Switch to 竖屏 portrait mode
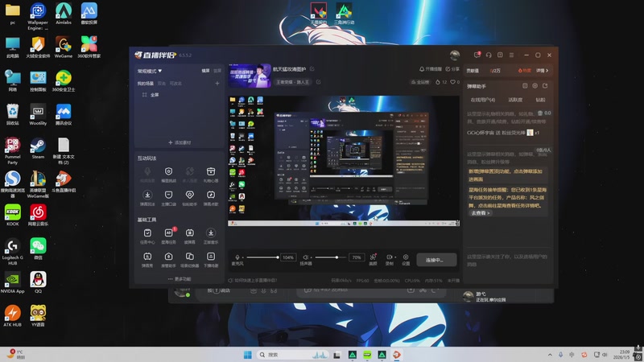The width and height of the screenshot is (644, 362). tap(217, 71)
